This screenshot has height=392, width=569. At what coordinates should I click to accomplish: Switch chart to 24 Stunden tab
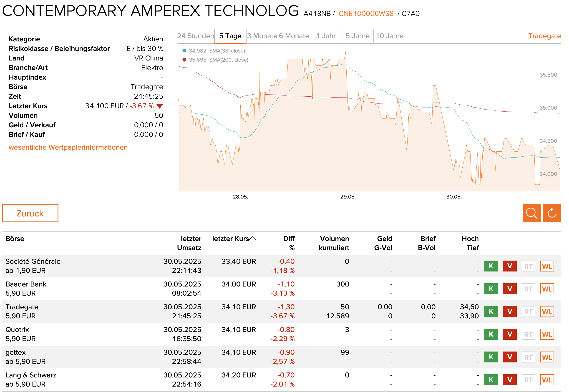[x=195, y=36]
